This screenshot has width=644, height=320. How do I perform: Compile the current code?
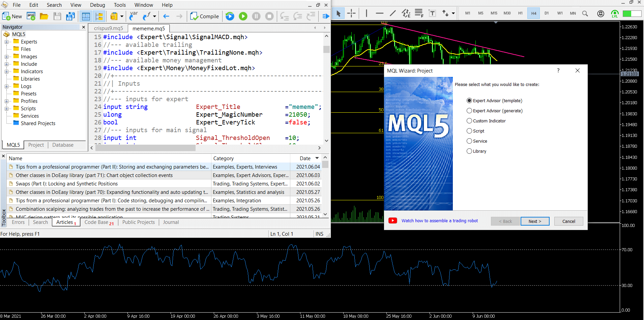[204, 16]
